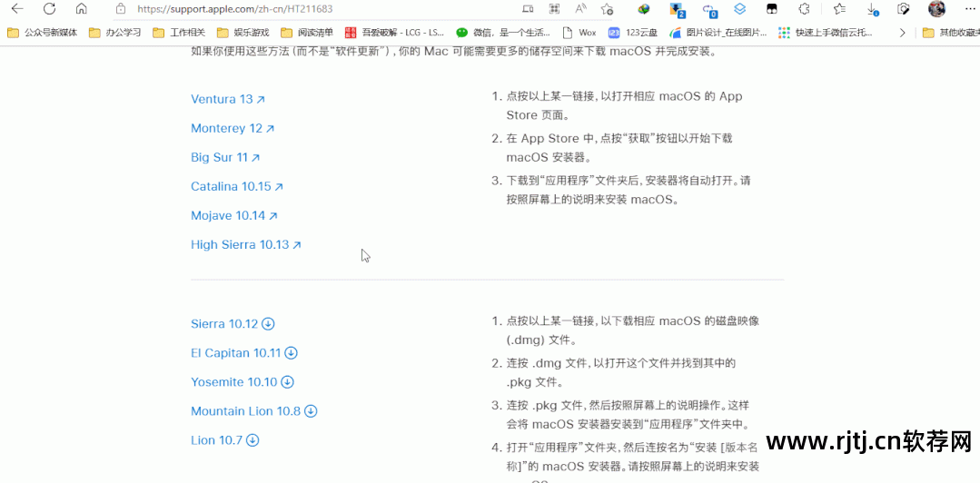Download Lion 10.7 disk image
Image resolution: width=980 pixels, height=483 pixels.
pos(225,440)
